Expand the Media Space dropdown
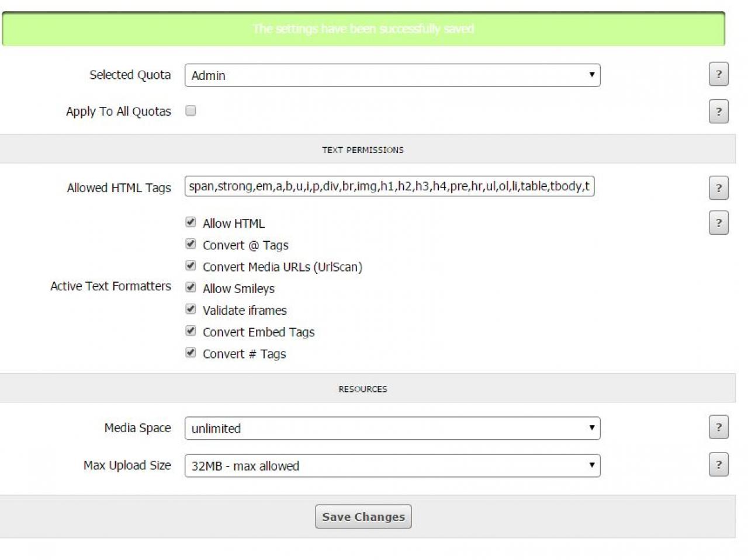The height and width of the screenshot is (560, 748). tap(392, 428)
